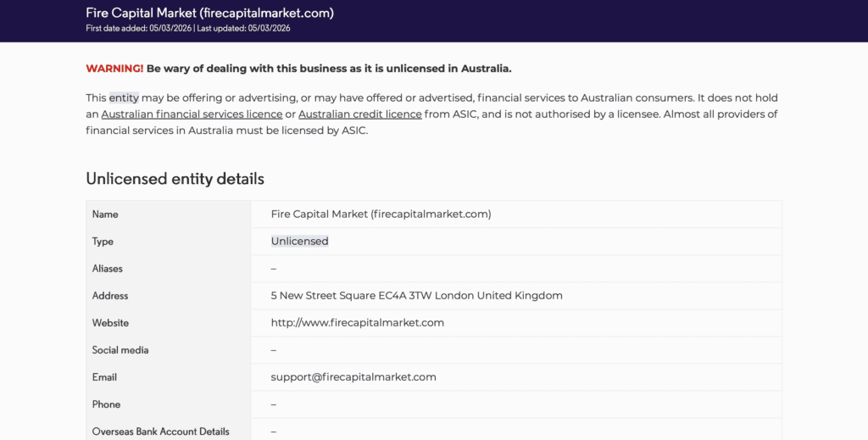Screen dimensions: 868x440
Task: Click the 'First date added' date text
Action: click(x=138, y=28)
